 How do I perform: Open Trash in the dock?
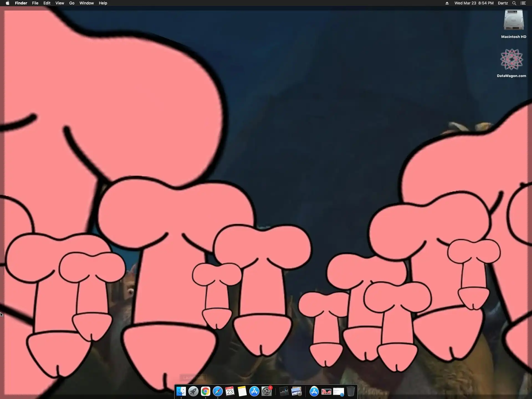(351, 391)
